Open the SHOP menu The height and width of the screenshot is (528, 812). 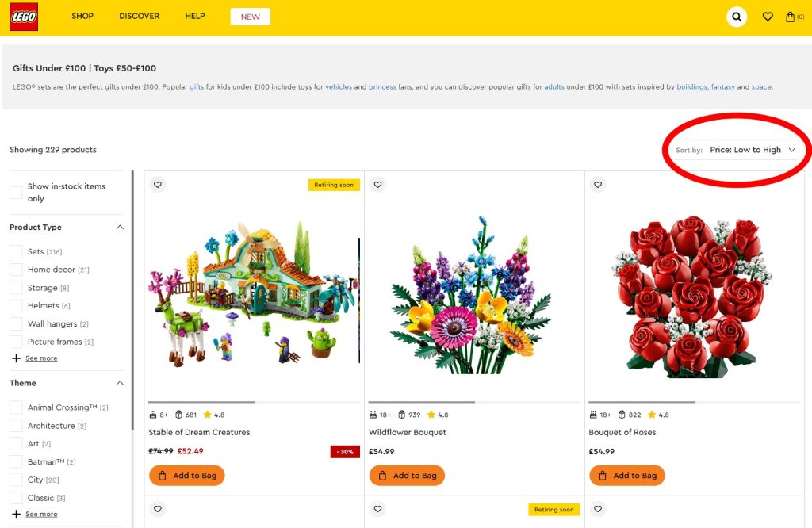(82, 16)
